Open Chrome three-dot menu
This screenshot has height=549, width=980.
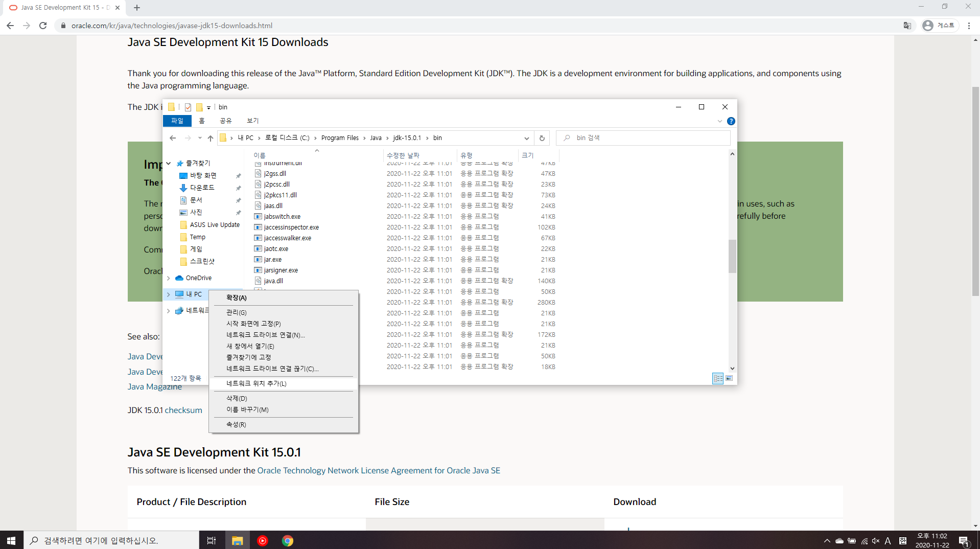click(969, 26)
